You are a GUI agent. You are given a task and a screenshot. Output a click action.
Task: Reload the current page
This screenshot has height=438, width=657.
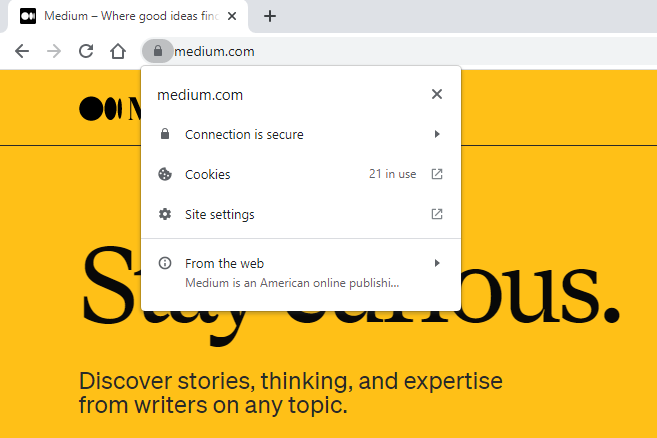click(86, 51)
